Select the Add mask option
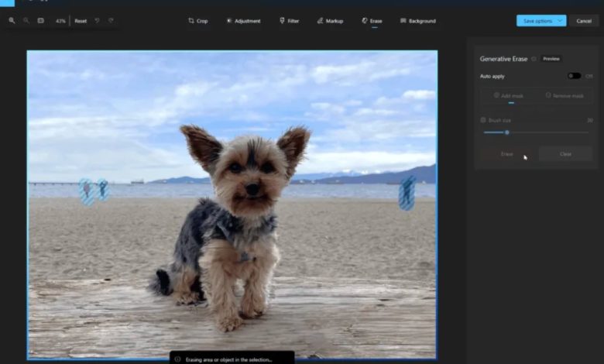This screenshot has height=364, width=604. pyautogui.click(x=508, y=96)
